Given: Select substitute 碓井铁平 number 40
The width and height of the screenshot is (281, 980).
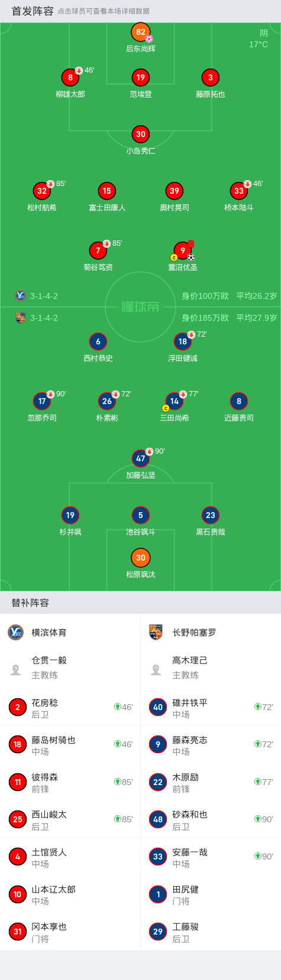Looking at the screenshot, I should point(211,707).
